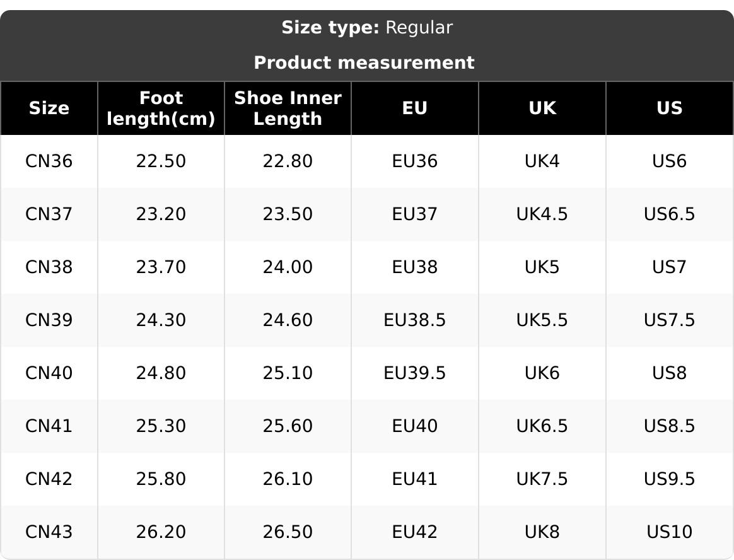
Task: Click the Size column header
Action: (x=49, y=108)
